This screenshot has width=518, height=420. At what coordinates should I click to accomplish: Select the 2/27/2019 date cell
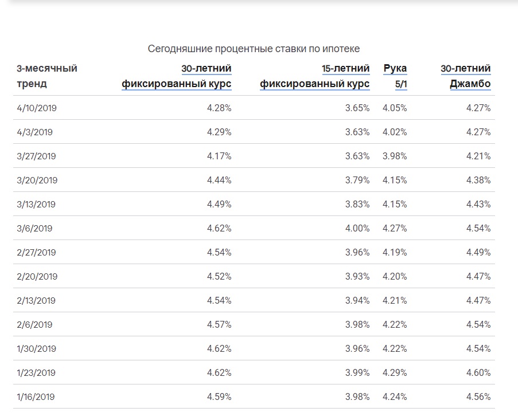[37, 252]
